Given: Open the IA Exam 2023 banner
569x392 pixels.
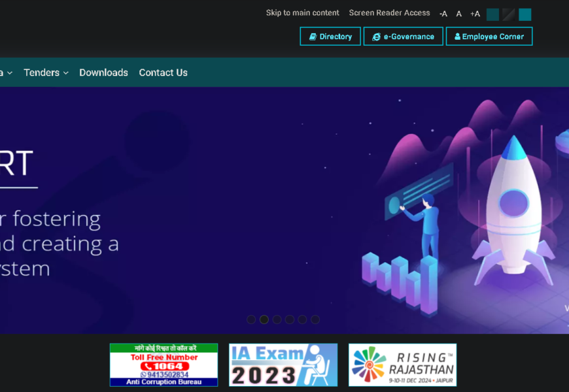Looking at the screenshot, I should [283, 365].
